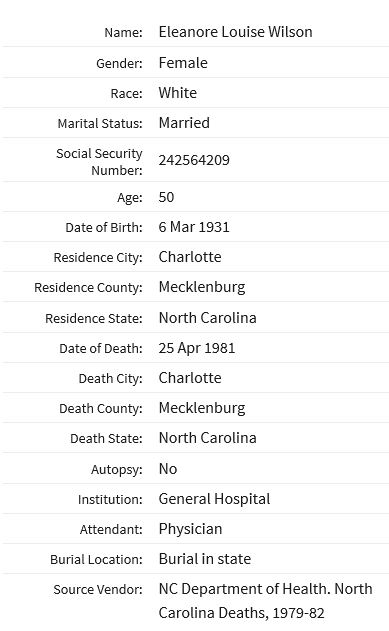Click Date of Death 25 Apr 1981
389x631 pixels.
197,348
